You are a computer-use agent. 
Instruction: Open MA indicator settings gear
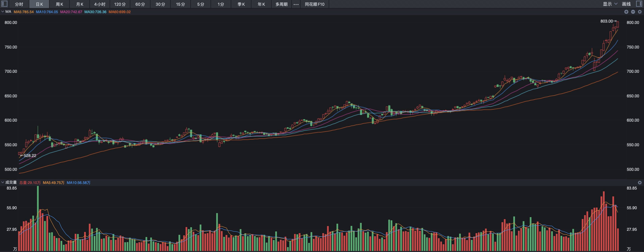click(x=640, y=12)
